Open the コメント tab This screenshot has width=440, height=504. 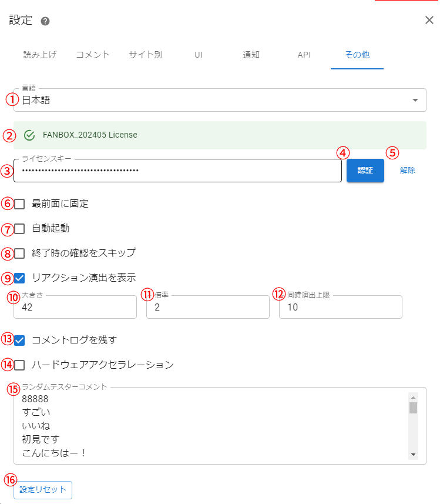pos(93,55)
